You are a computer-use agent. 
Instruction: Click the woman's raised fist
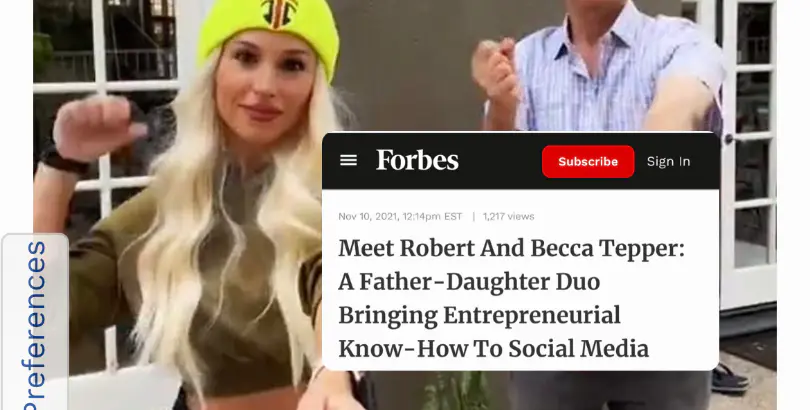[x=96, y=127]
